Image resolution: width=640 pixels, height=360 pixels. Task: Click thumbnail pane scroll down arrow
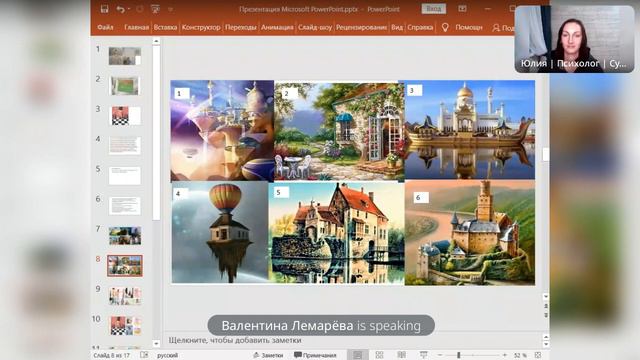pyautogui.click(x=156, y=344)
